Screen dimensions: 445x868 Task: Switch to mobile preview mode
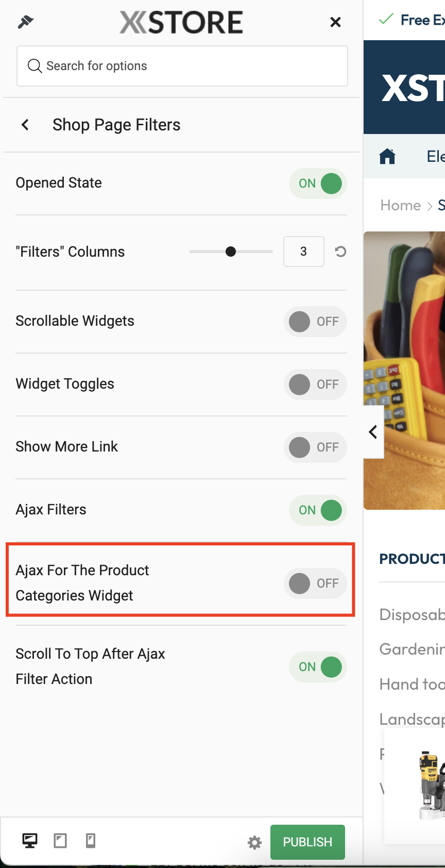click(x=91, y=841)
